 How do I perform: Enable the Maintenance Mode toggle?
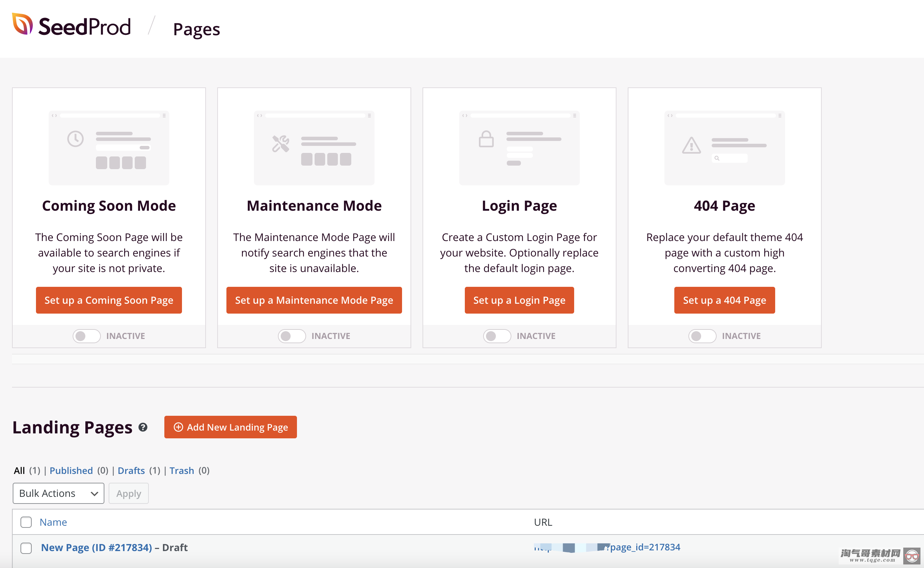(x=292, y=336)
